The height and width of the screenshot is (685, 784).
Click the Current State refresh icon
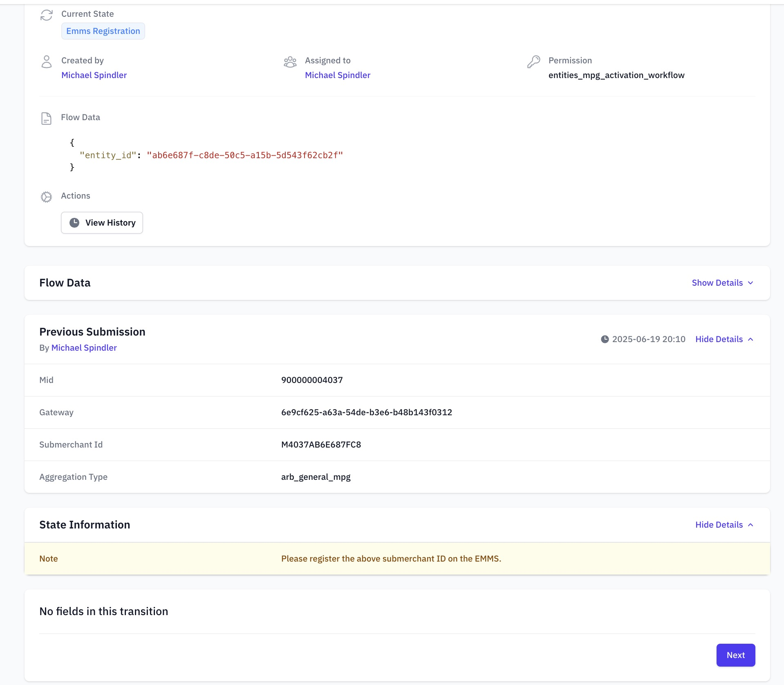pyautogui.click(x=47, y=15)
